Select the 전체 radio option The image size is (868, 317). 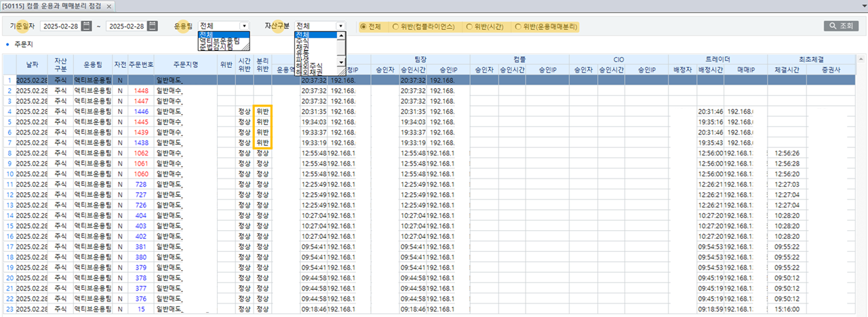(x=370, y=26)
